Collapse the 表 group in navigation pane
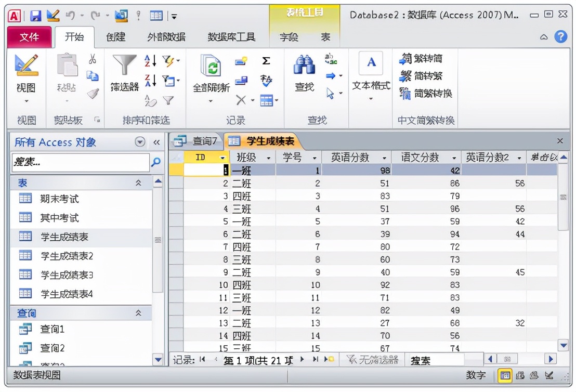576x392 pixels. click(x=138, y=182)
